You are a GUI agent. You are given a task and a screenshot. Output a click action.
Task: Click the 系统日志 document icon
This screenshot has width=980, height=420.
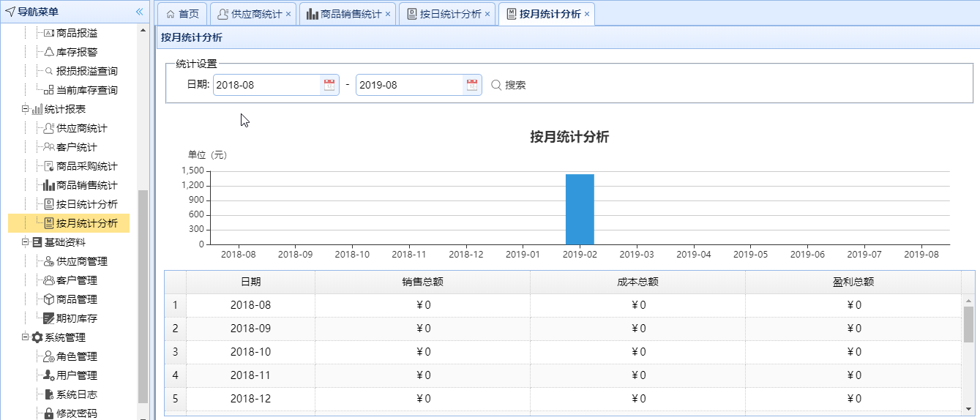coord(49,394)
